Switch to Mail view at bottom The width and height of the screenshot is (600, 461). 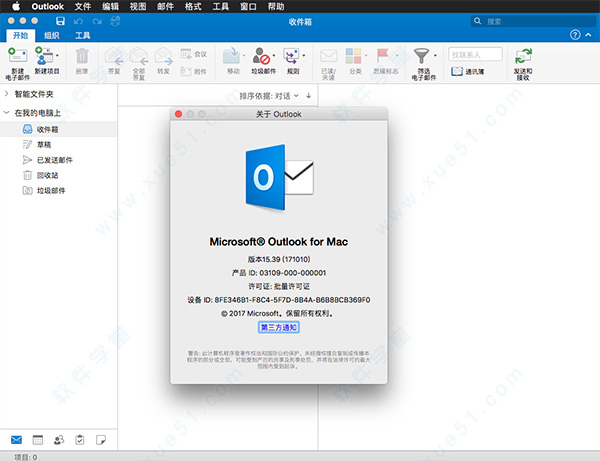point(16,440)
